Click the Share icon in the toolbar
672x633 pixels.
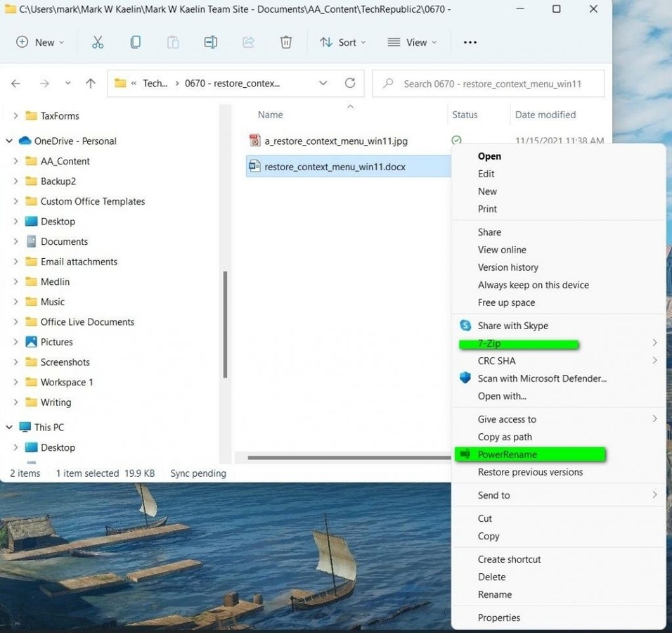(x=248, y=42)
